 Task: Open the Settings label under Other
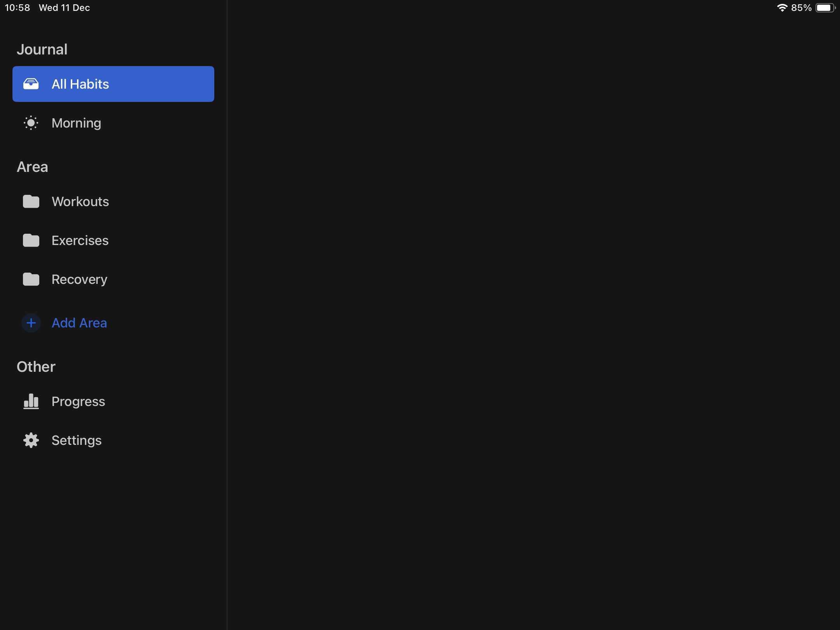point(77,440)
